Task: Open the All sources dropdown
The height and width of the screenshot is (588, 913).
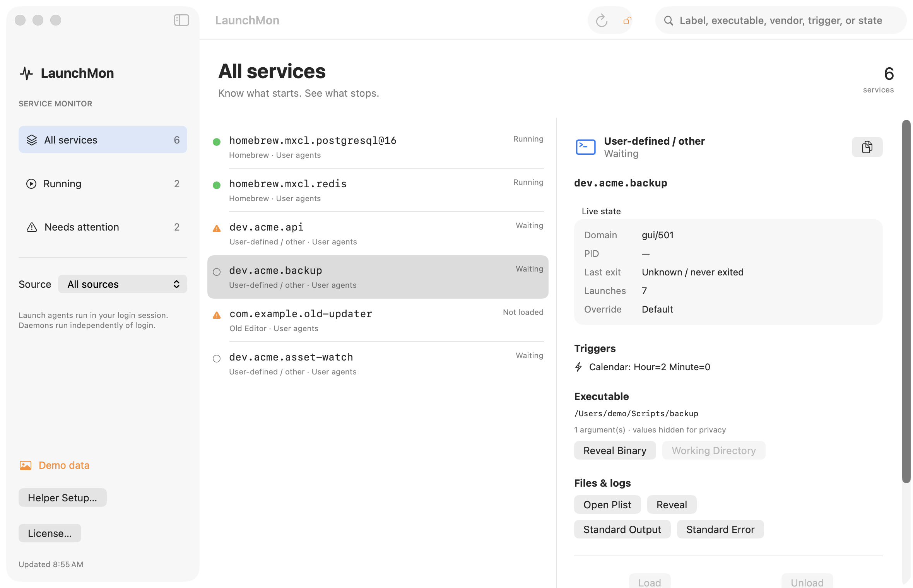Action: 123,284
